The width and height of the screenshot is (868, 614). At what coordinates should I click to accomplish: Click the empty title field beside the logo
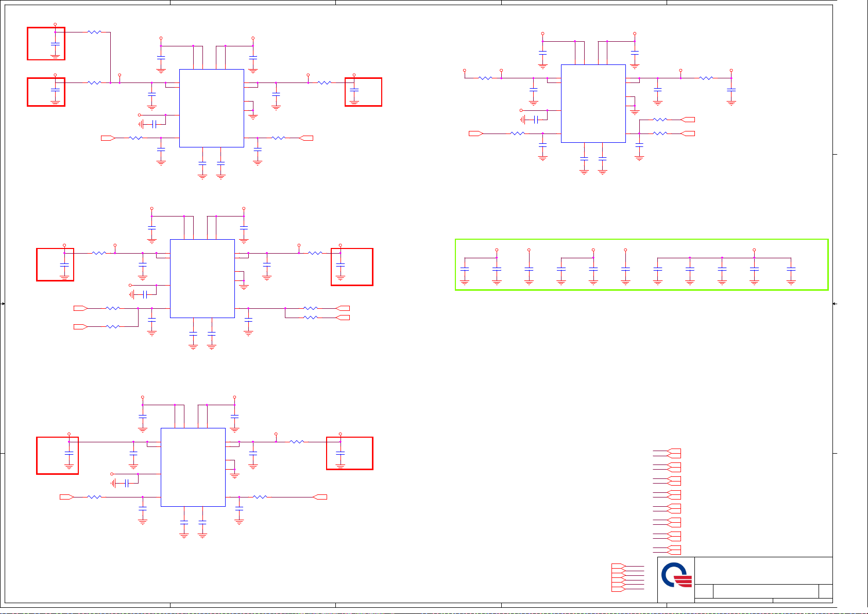click(763, 571)
